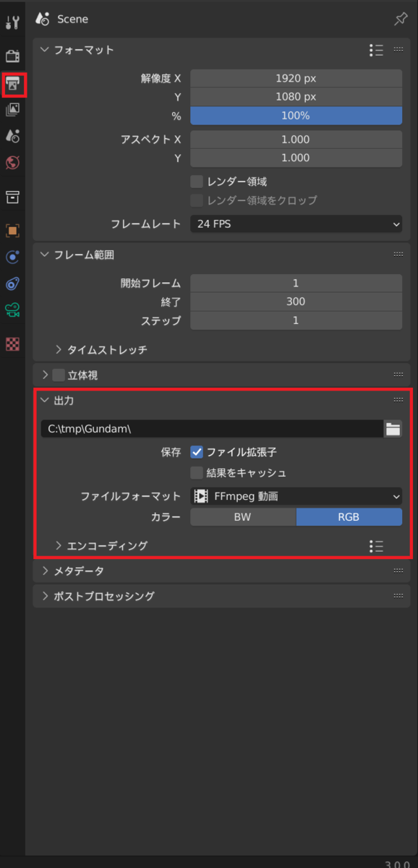Open the Texture properties checker tab

pyautogui.click(x=12, y=344)
